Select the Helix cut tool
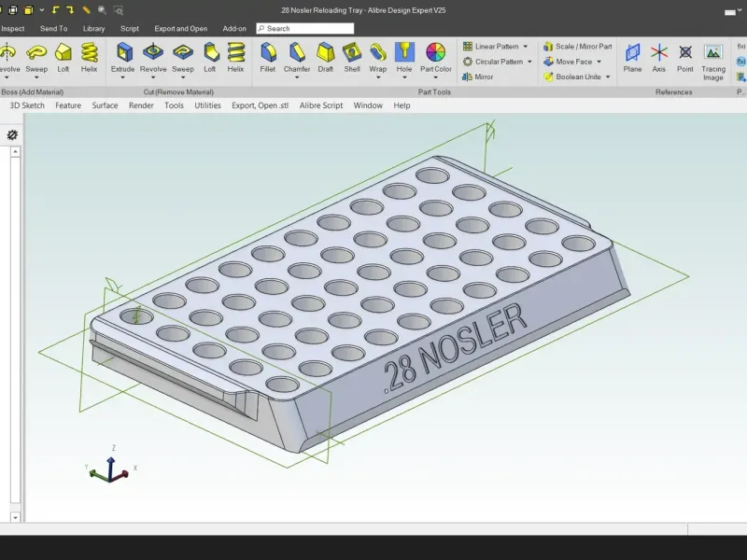Image resolution: width=747 pixels, height=560 pixels. tap(236, 58)
